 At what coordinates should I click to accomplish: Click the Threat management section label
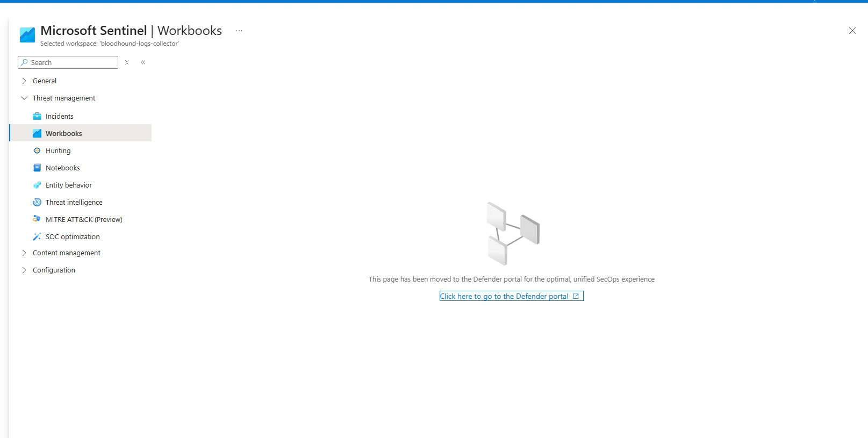[64, 98]
